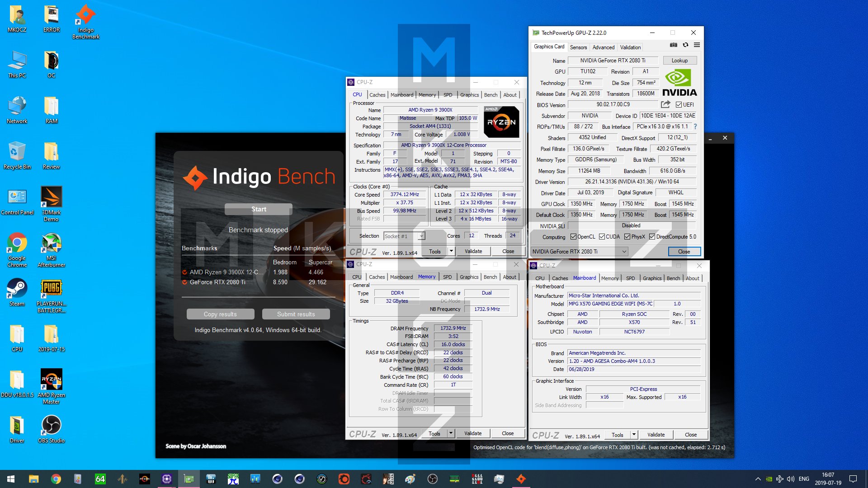
Task: Click Copy results in Indigo Bench
Action: pos(220,314)
